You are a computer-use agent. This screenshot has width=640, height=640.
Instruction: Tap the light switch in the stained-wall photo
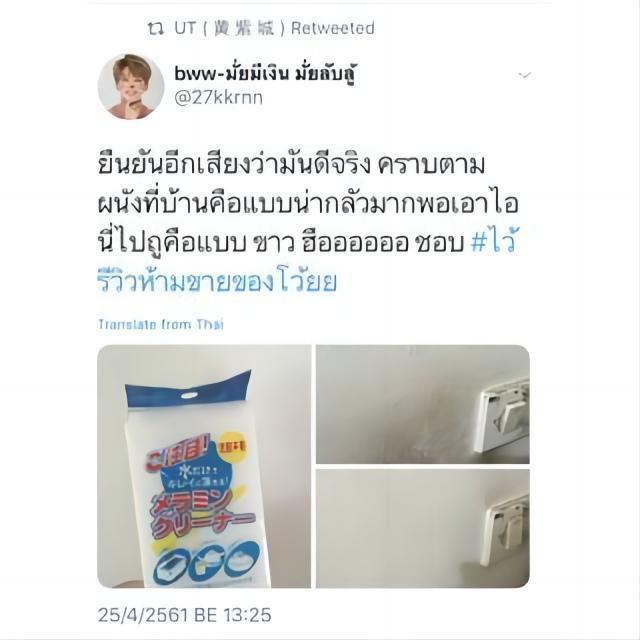(502, 415)
